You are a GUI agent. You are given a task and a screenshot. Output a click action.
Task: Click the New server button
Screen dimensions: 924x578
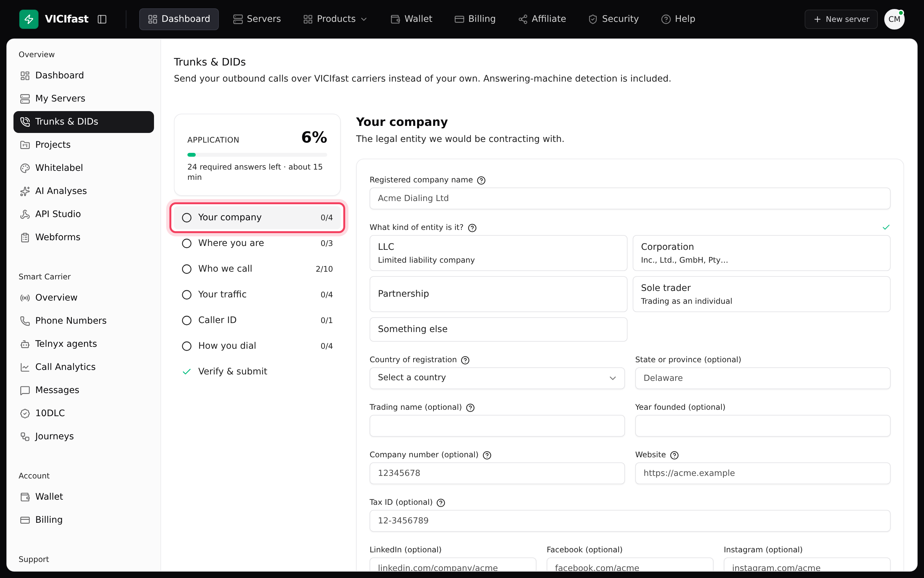(841, 19)
